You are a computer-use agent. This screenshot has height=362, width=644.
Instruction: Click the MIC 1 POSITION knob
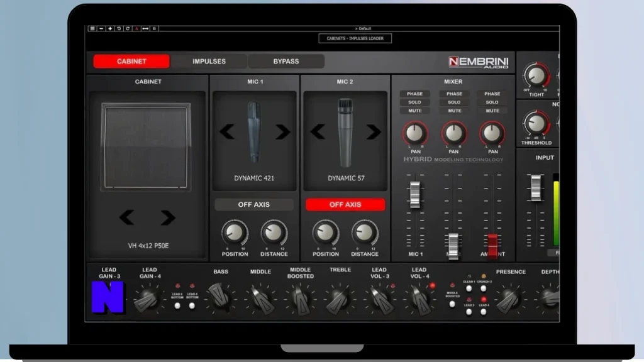[x=235, y=233]
